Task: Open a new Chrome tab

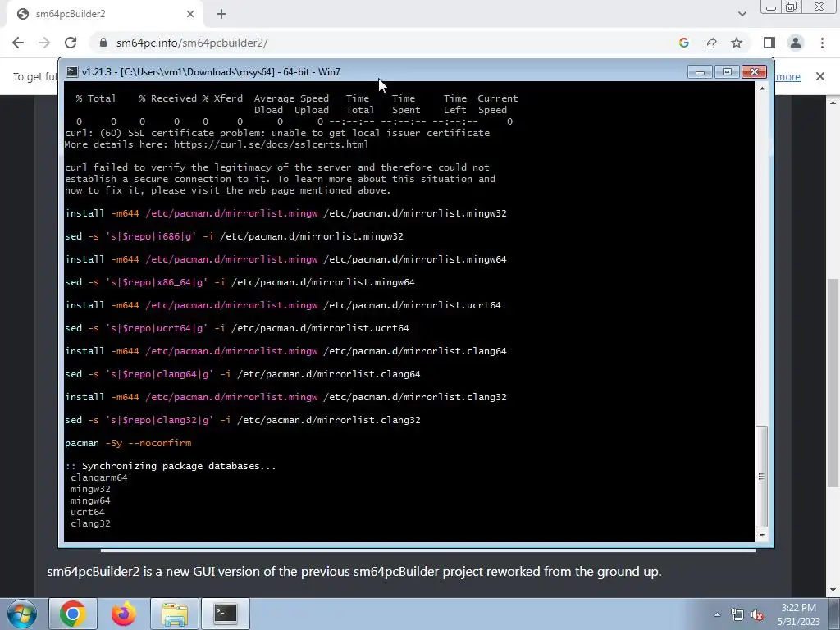Action: pyautogui.click(x=221, y=15)
